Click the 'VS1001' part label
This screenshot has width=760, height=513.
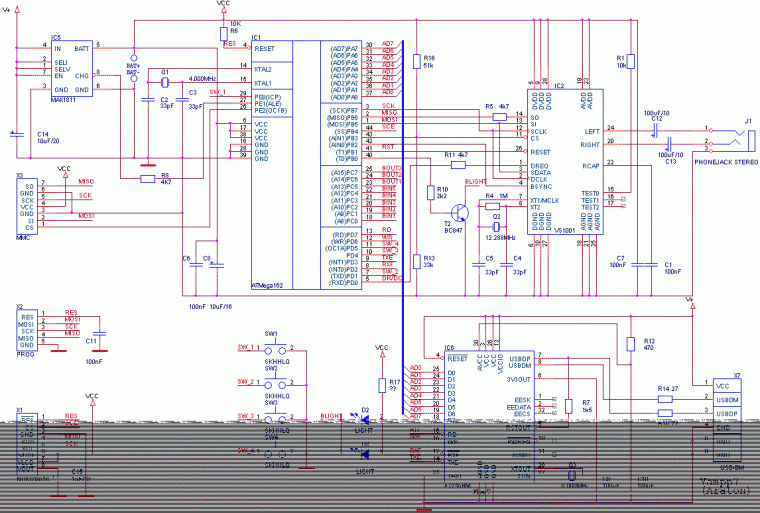[564, 230]
